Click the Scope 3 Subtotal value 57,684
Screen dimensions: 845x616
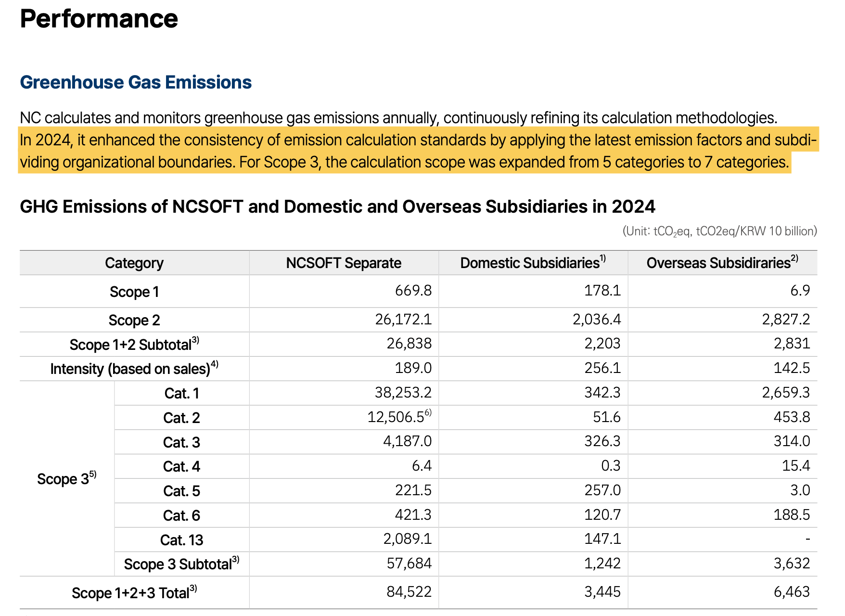(409, 564)
